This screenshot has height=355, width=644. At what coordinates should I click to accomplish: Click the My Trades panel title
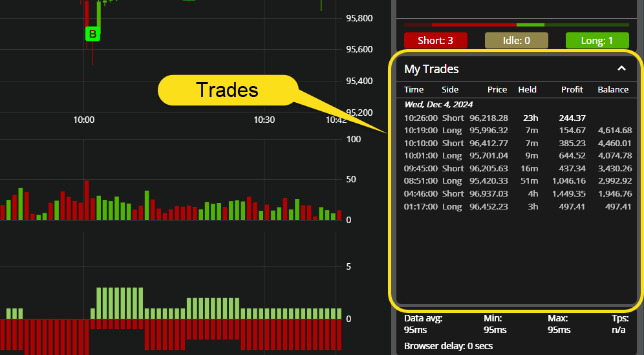pos(431,69)
